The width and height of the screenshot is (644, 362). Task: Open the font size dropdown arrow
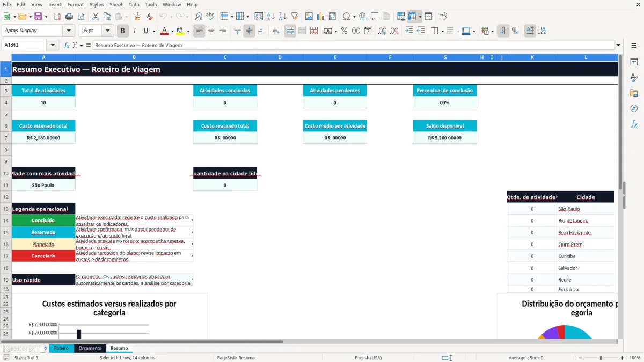coord(107,31)
